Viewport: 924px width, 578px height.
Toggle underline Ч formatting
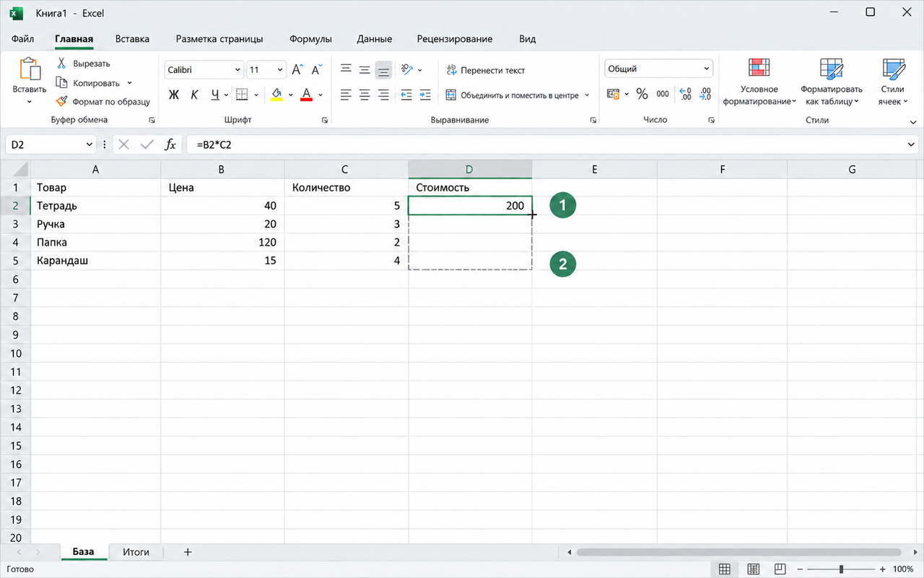pos(215,95)
